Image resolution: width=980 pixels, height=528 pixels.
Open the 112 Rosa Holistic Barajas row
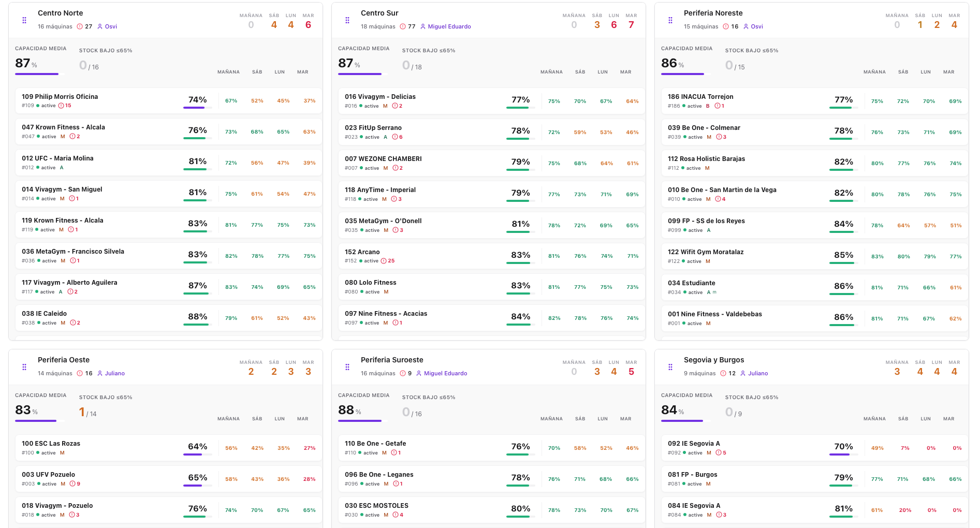[x=815, y=163]
